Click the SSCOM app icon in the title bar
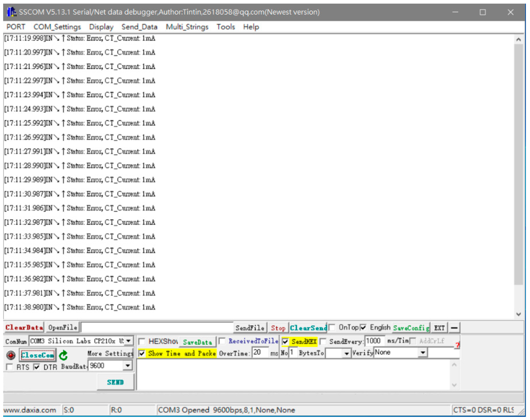 click(11, 12)
